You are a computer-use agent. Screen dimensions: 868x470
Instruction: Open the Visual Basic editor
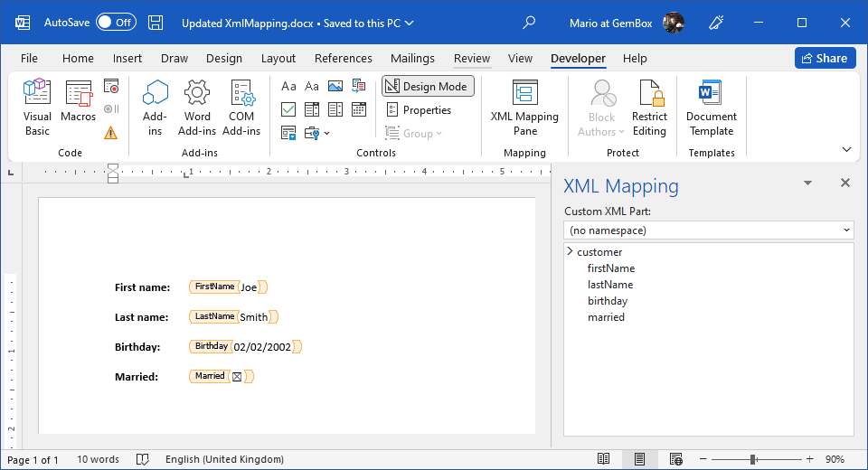(x=37, y=108)
